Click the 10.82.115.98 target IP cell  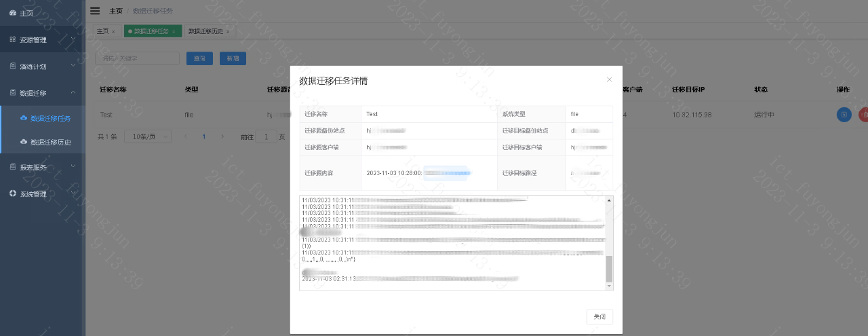692,115
